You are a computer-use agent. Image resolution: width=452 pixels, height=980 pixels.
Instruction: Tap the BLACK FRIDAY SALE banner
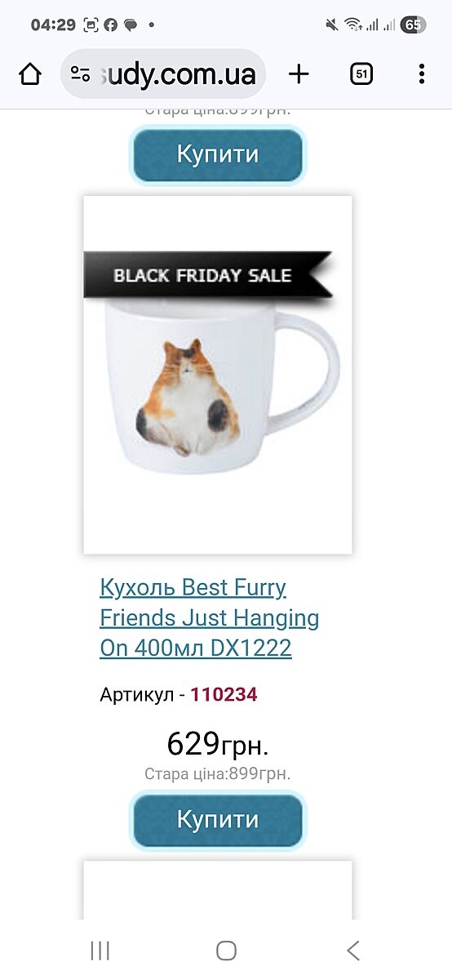coord(208,275)
